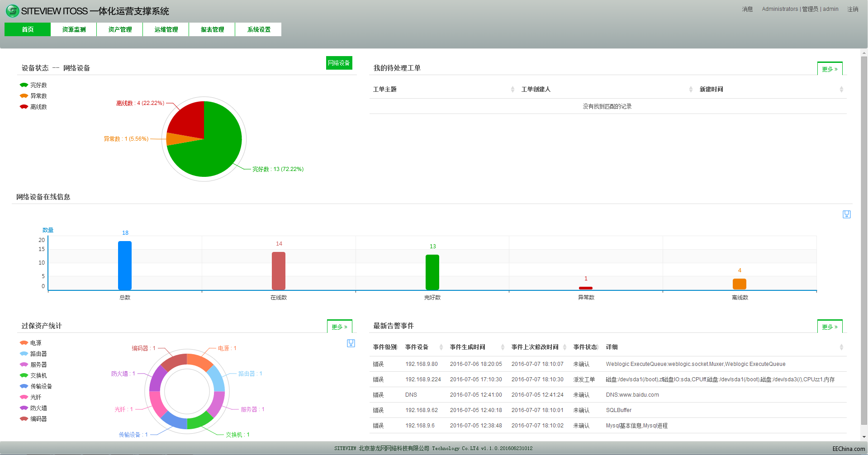
Task: Toggle 路由器 legend in expired assets chart
Action: point(33,354)
